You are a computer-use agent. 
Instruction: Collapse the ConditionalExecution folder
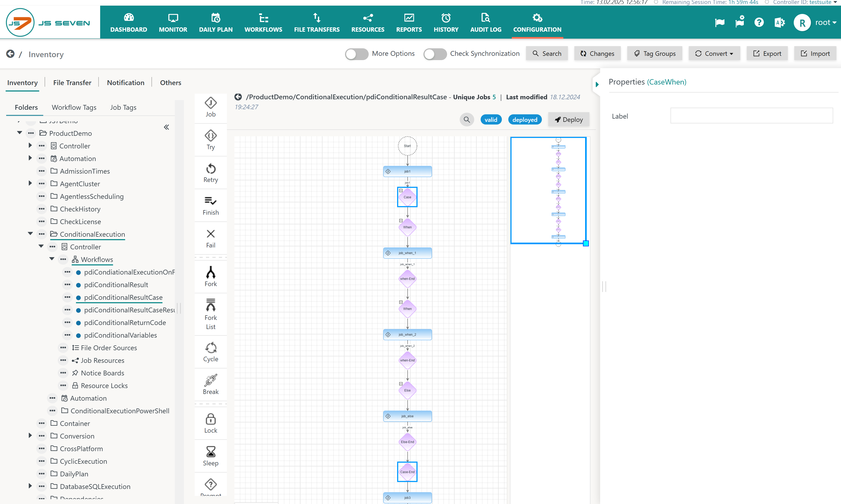tap(30, 234)
